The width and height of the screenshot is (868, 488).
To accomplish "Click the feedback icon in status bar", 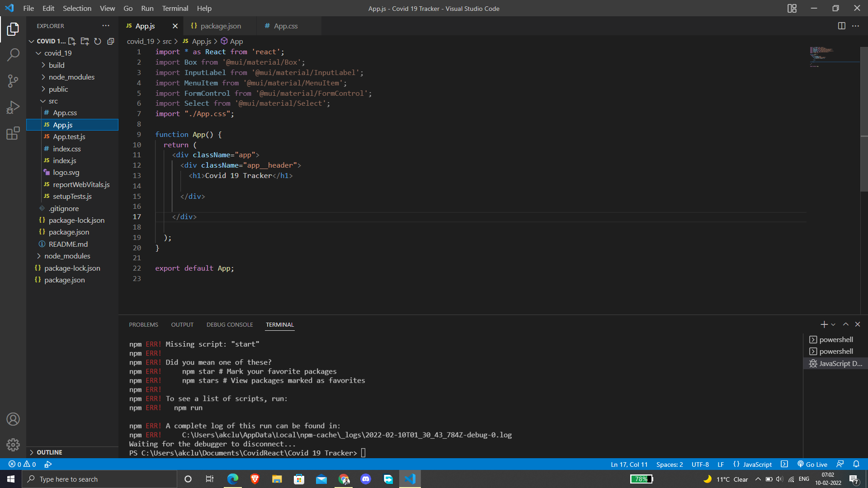I will pos(840,464).
